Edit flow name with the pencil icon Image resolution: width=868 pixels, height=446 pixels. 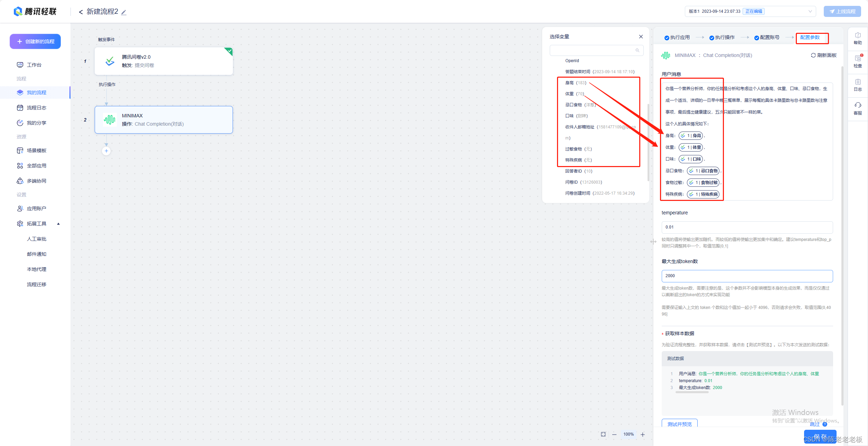click(124, 12)
